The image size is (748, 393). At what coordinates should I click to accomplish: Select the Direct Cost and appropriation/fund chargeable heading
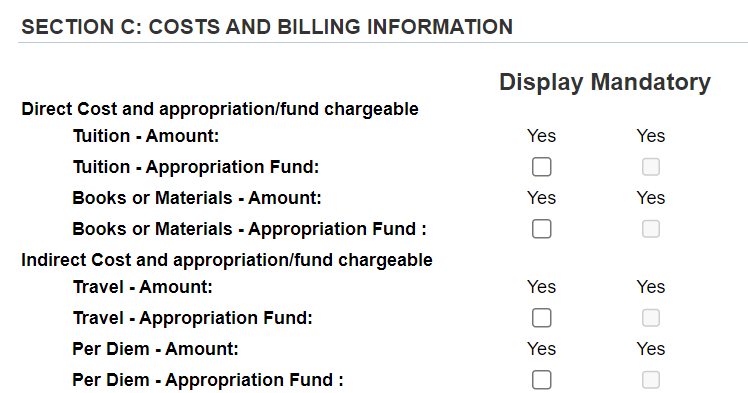pyautogui.click(x=220, y=109)
